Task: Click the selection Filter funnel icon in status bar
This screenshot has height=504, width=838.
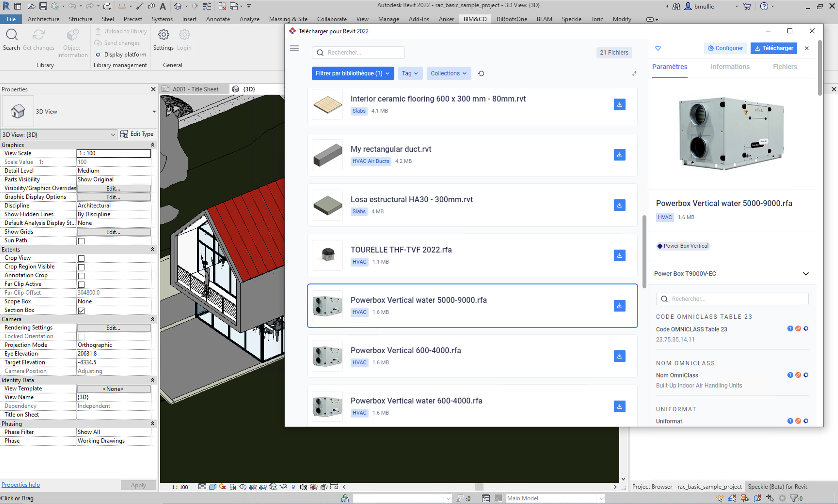Action: coord(793,498)
